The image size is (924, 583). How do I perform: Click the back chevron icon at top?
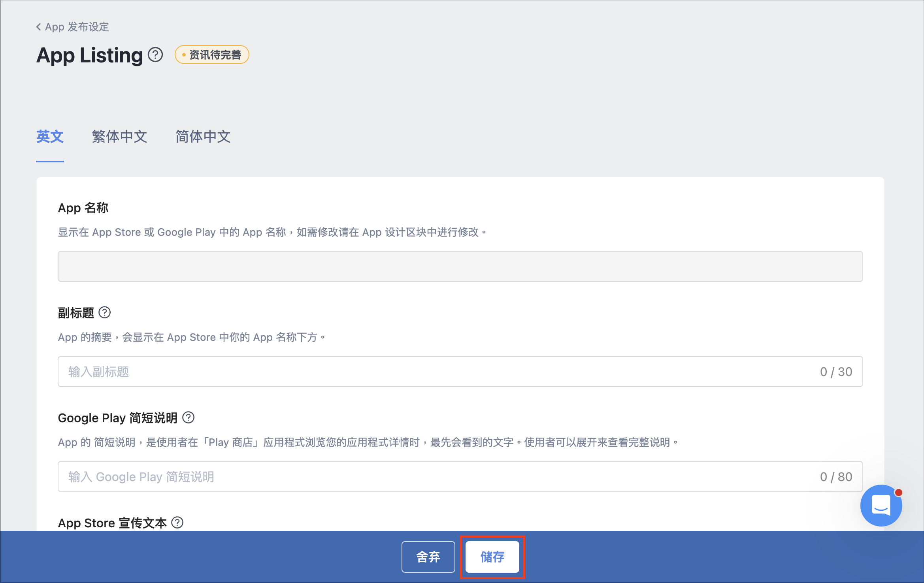point(38,27)
